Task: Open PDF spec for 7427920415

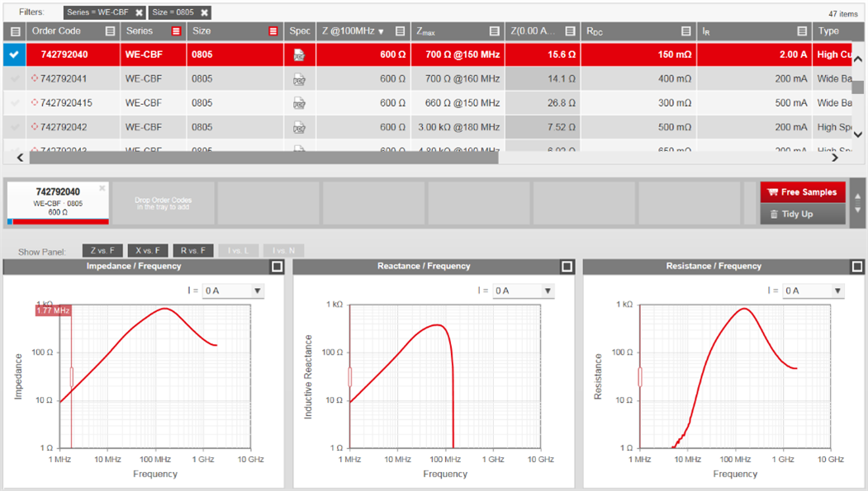Action: click(x=300, y=103)
